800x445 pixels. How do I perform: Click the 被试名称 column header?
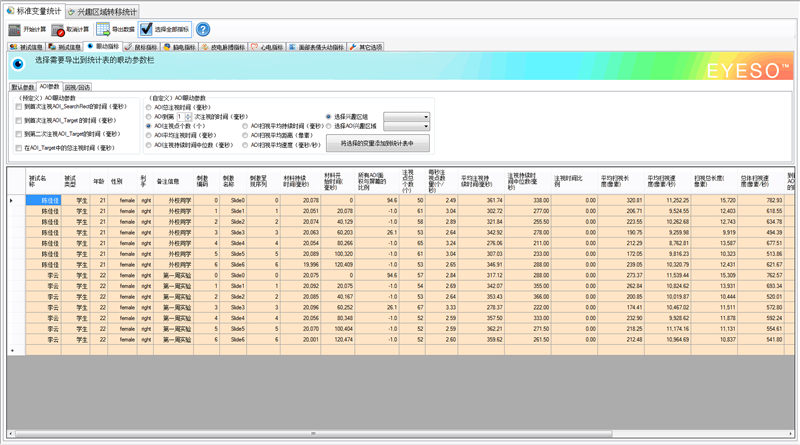[43, 181]
